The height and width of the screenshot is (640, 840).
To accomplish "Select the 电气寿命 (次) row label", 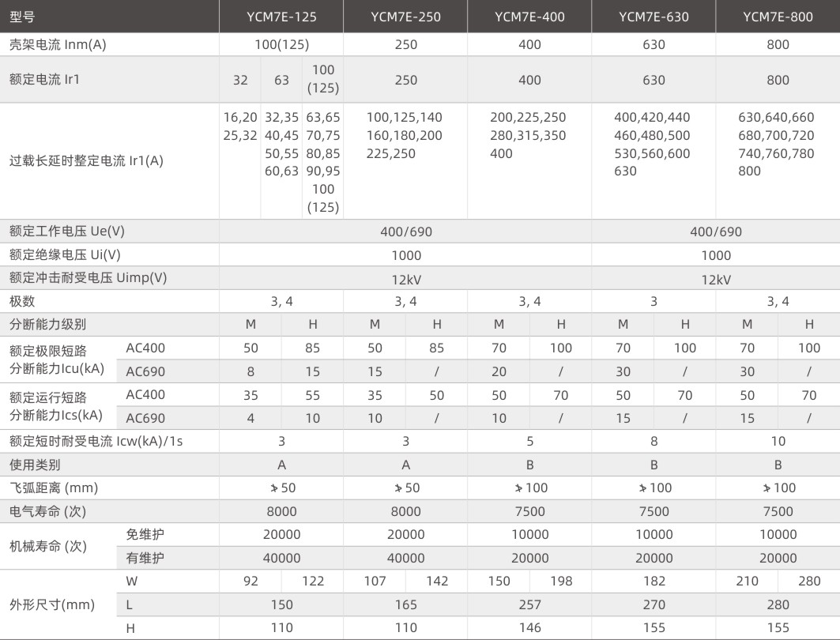I will [x=47, y=511].
